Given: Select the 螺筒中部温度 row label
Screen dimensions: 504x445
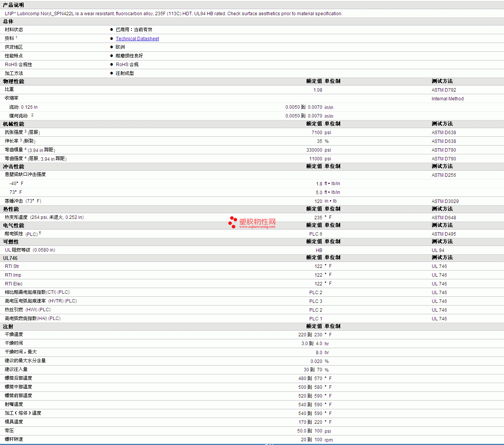Looking at the screenshot, I should click(x=18, y=387).
